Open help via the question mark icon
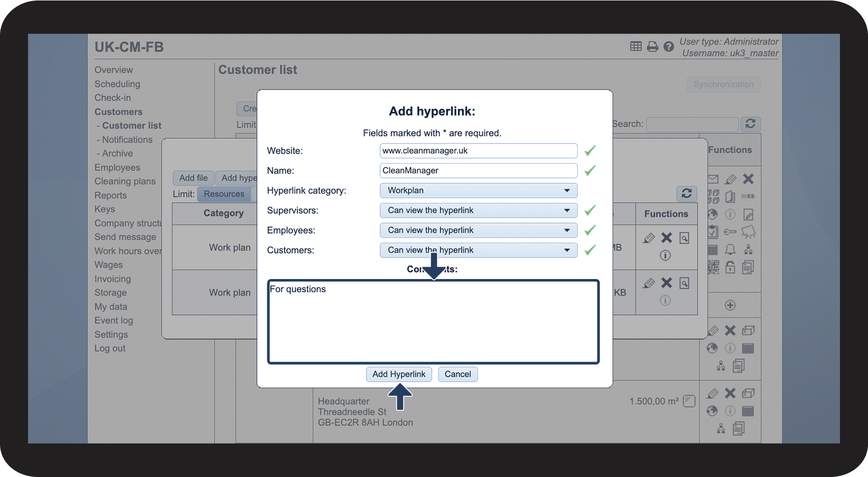Screen dimensions: 868x477 point(669,47)
